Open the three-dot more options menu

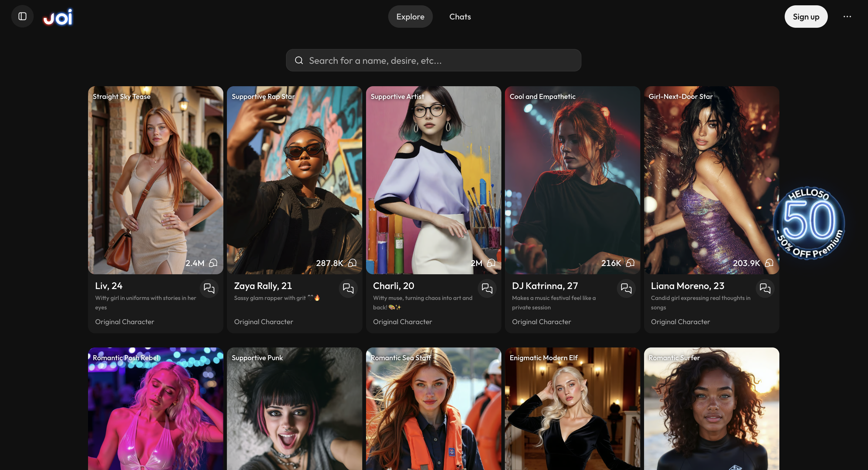[x=847, y=17]
